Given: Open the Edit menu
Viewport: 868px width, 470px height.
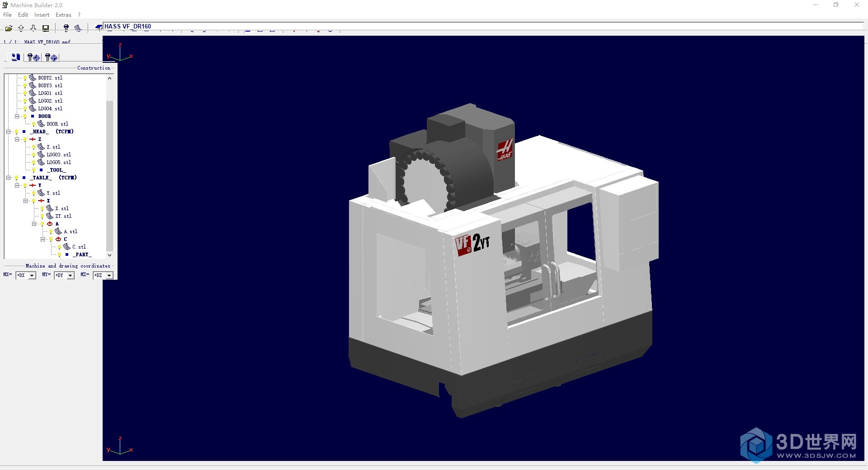Looking at the screenshot, I should point(23,14).
